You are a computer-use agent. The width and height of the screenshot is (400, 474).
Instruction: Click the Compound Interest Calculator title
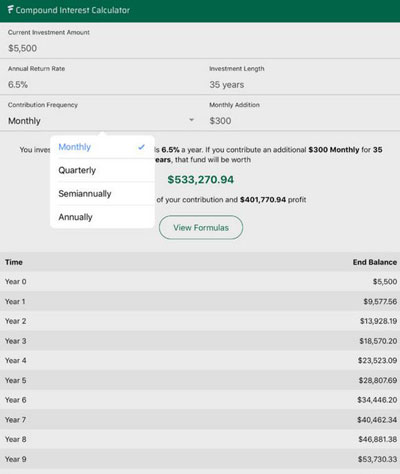73,10
